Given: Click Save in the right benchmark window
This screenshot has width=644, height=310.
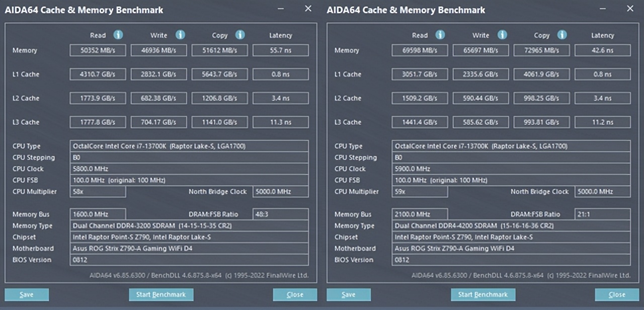Looking at the screenshot, I should coord(349,294).
